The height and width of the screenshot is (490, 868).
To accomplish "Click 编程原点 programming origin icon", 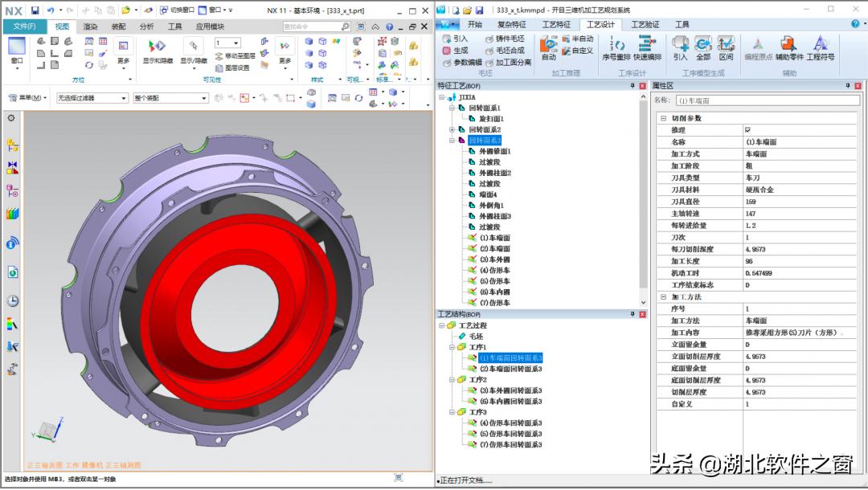I will [x=758, y=47].
